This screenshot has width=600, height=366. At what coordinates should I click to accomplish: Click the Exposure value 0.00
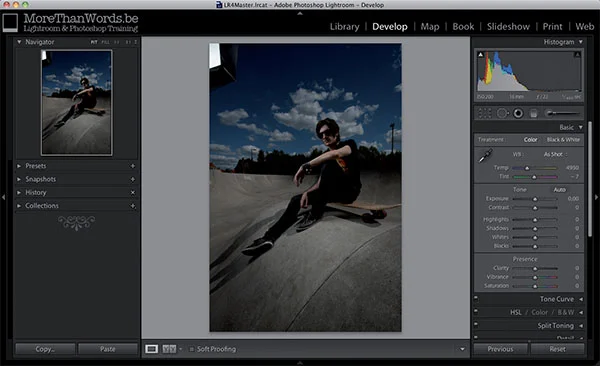[573, 199]
